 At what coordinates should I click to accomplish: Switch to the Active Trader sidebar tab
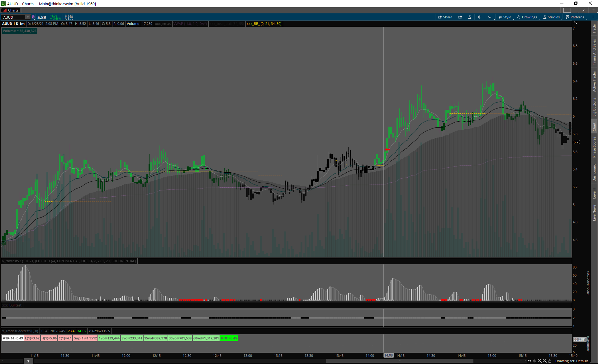594,81
